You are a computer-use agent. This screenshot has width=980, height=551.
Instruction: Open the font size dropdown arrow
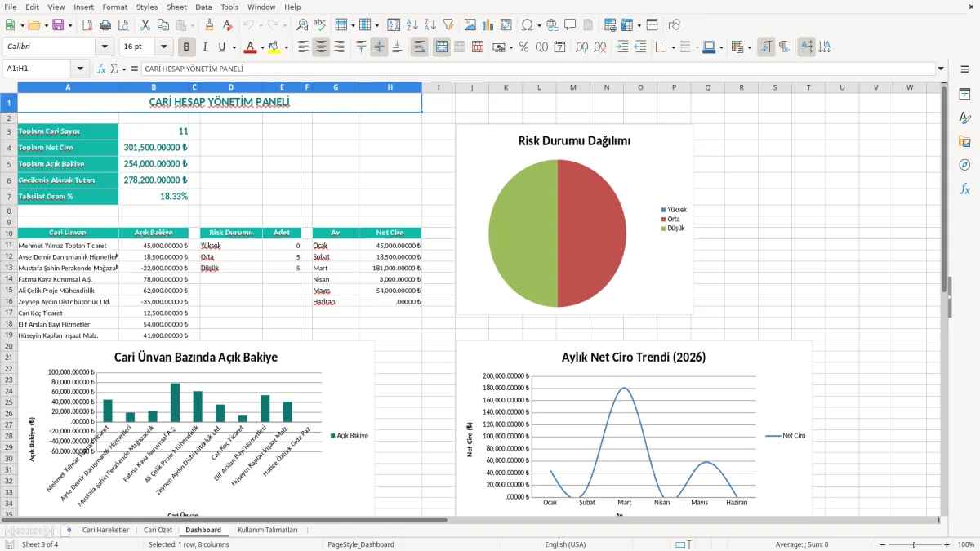(x=163, y=47)
